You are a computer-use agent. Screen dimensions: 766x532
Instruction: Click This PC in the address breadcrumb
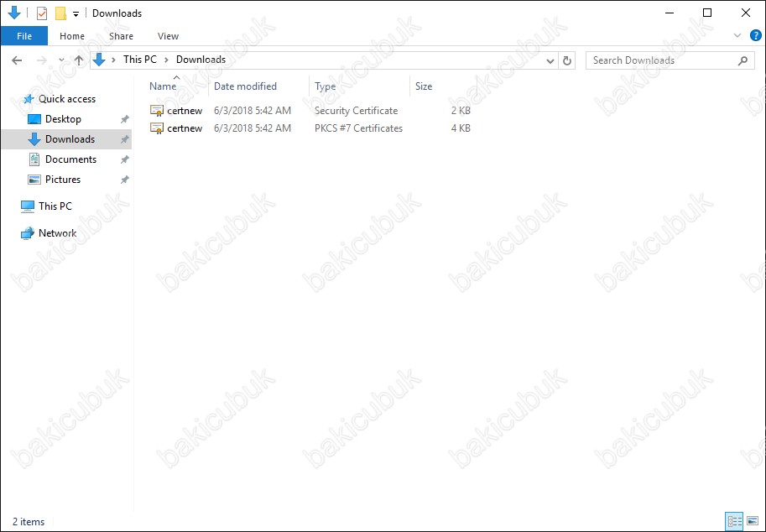point(140,60)
